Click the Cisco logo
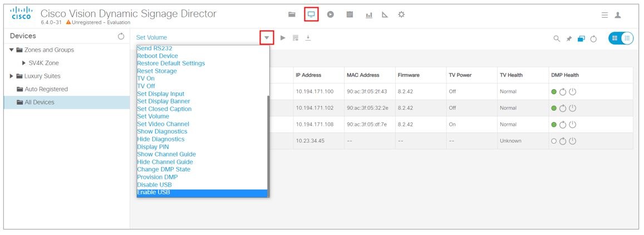The image size is (644, 235). click(x=21, y=13)
